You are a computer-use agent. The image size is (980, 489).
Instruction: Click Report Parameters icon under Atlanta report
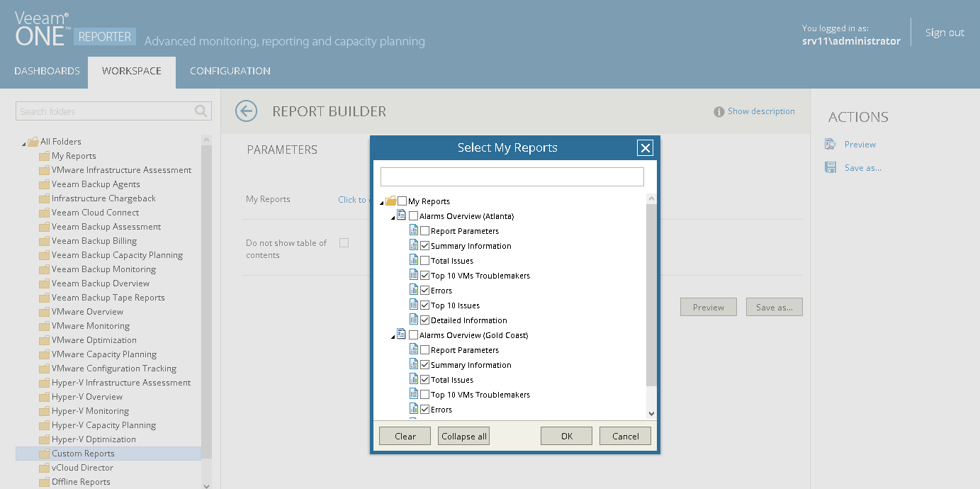click(x=414, y=230)
